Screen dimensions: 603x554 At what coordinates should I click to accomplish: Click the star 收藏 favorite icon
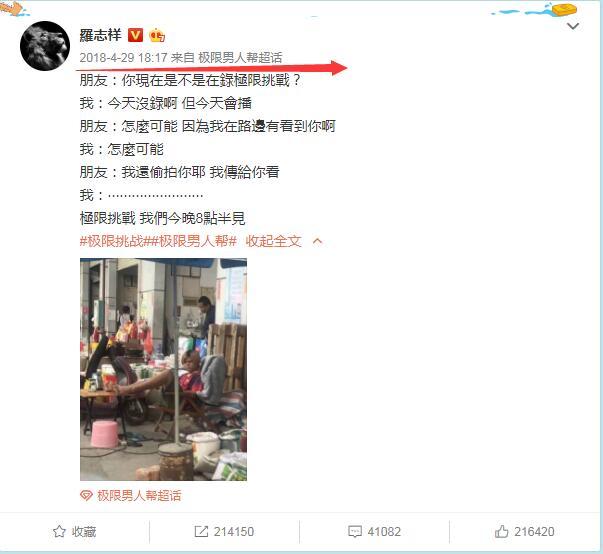(x=59, y=531)
